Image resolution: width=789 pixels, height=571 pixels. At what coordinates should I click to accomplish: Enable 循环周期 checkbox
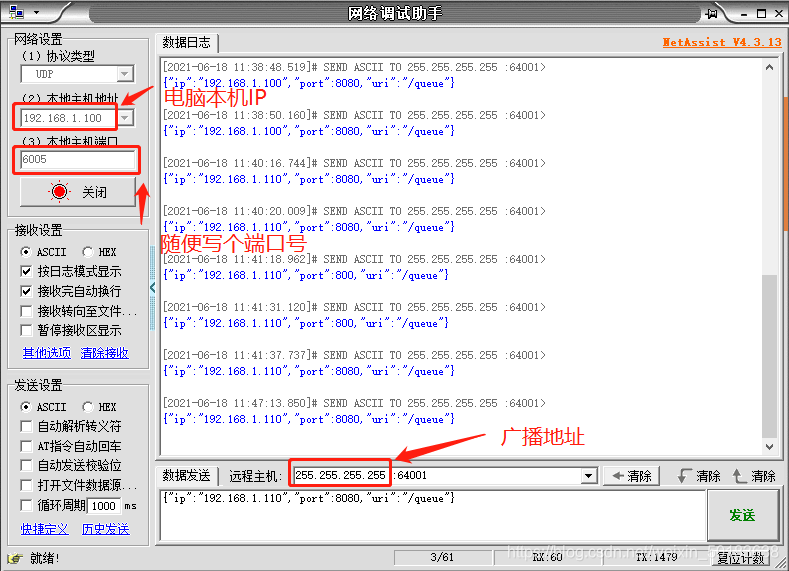click(26, 505)
